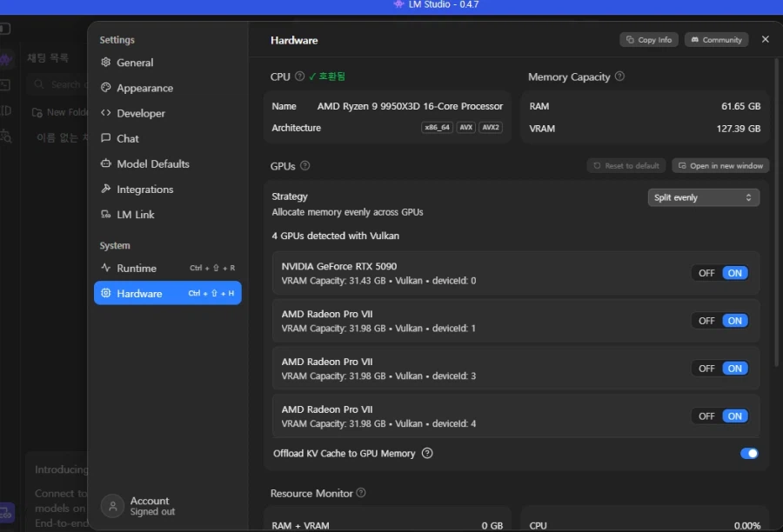This screenshot has height=532, width=783.
Task: Turn off the NVIDIA GeForce RTX 5090 GPU
Action: click(706, 273)
